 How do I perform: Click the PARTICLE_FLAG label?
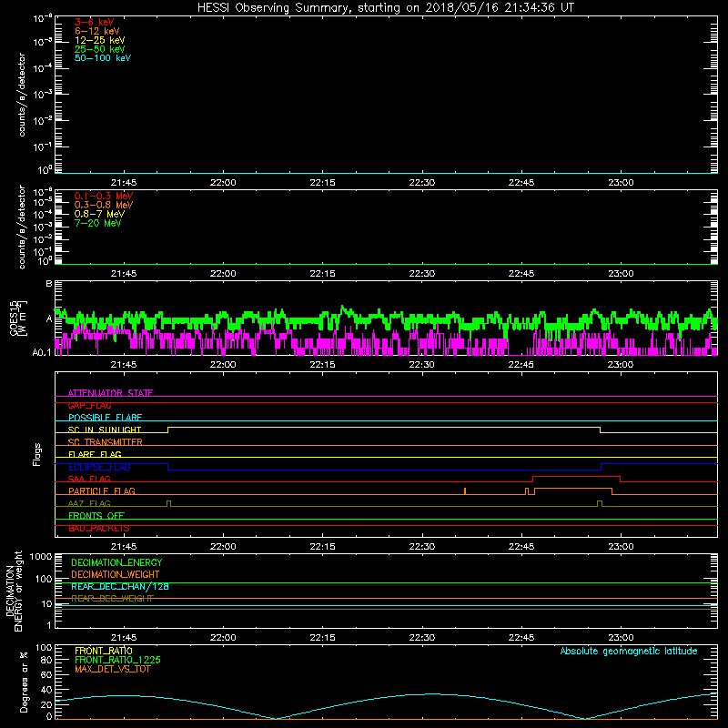click(x=102, y=490)
